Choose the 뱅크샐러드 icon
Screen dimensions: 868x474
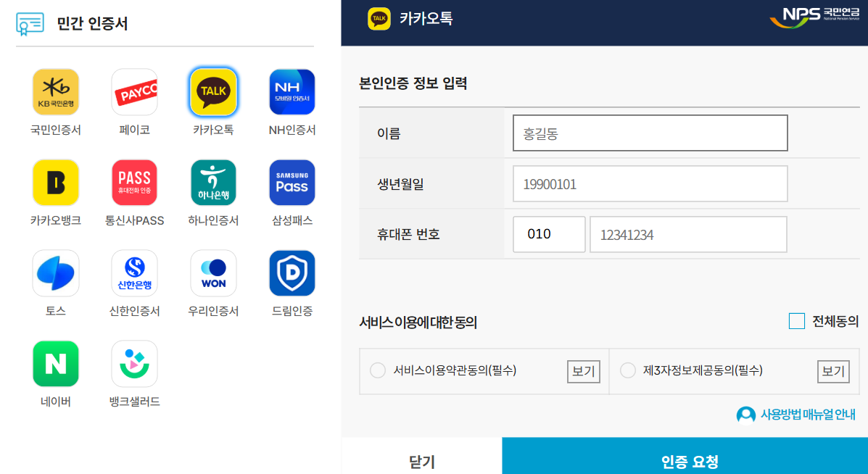click(x=135, y=364)
